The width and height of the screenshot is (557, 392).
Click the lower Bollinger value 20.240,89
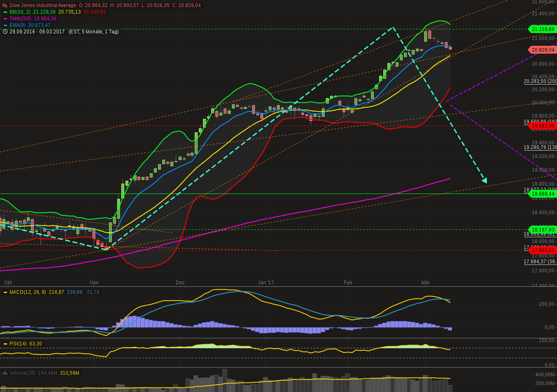point(95,12)
